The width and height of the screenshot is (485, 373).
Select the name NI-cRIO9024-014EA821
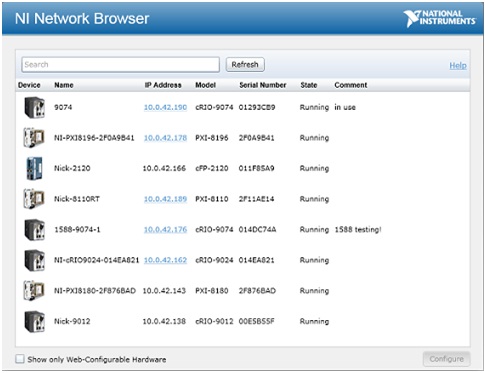click(x=96, y=260)
